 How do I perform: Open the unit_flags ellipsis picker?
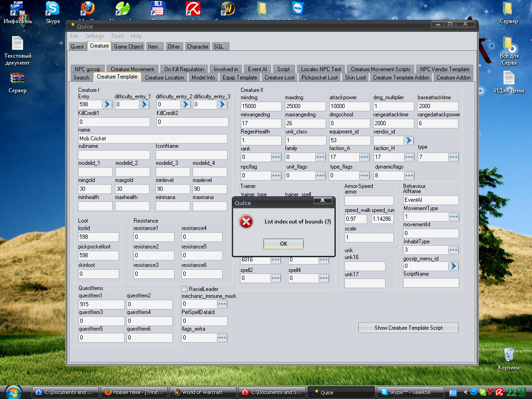click(320, 175)
